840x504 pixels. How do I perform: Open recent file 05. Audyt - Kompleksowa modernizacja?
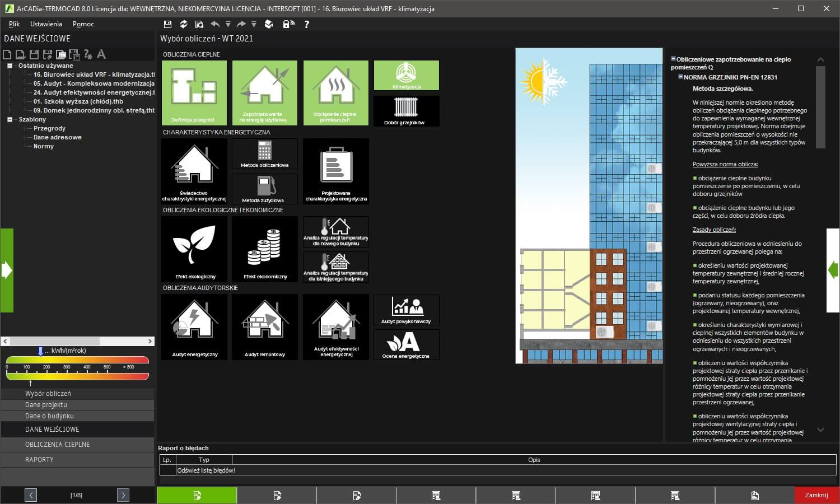[x=94, y=83]
